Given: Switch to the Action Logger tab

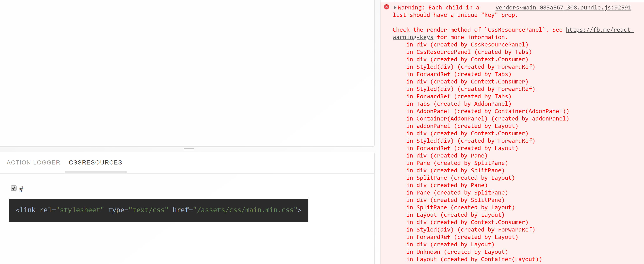Looking at the screenshot, I should click(34, 163).
